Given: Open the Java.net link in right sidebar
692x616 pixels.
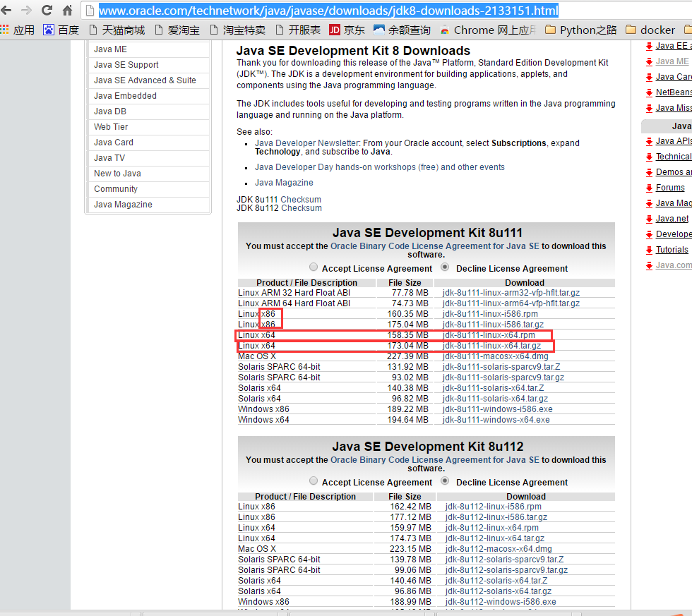Looking at the screenshot, I should [x=672, y=219].
